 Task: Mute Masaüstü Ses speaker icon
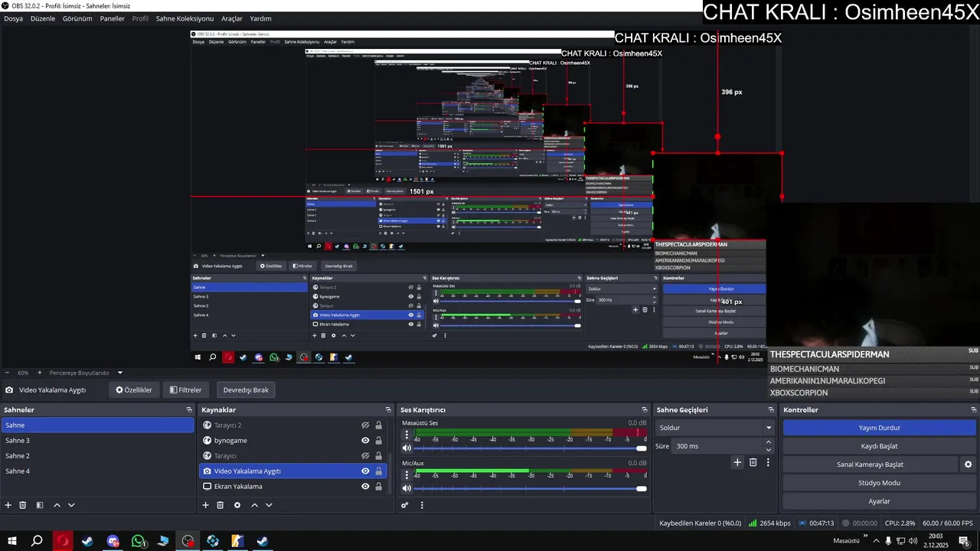pyautogui.click(x=407, y=448)
